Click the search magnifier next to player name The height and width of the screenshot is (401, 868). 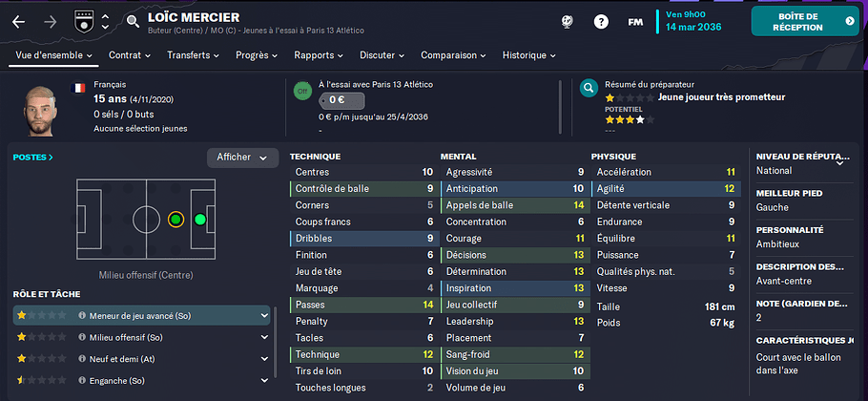(x=133, y=22)
